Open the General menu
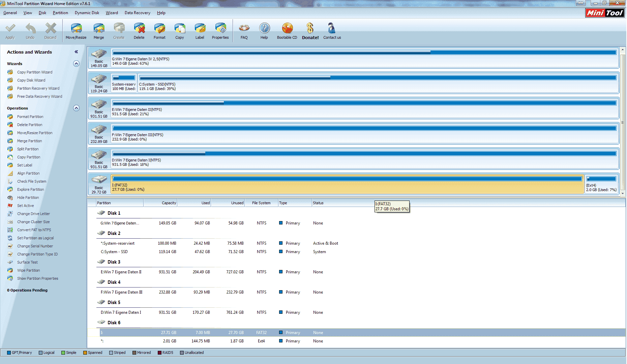 [10, 13]
